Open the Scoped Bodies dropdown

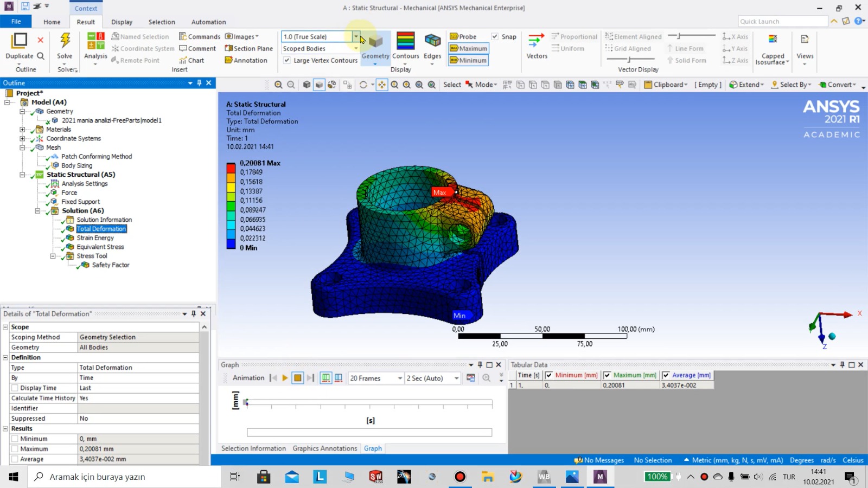(x=356, y=49)
